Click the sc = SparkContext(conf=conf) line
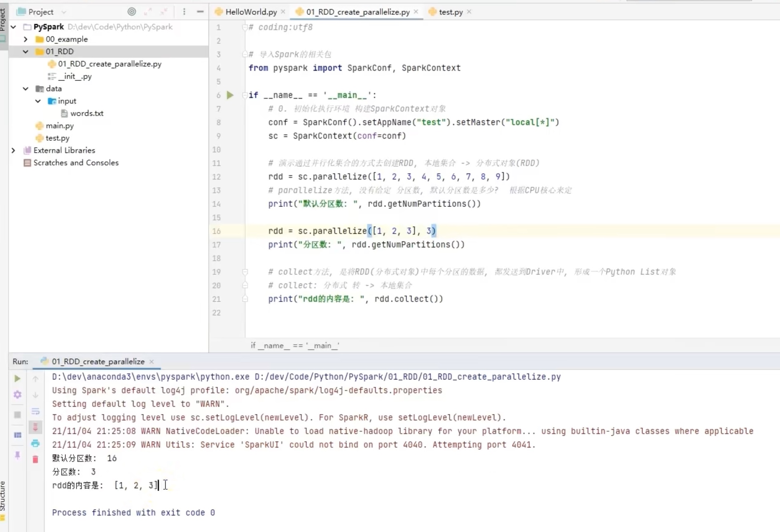This screenshot has width=780, height=532. tap(337, 136)
